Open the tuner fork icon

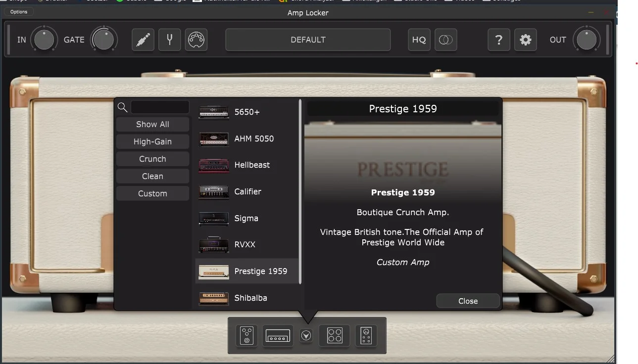[x=170, y=40]
